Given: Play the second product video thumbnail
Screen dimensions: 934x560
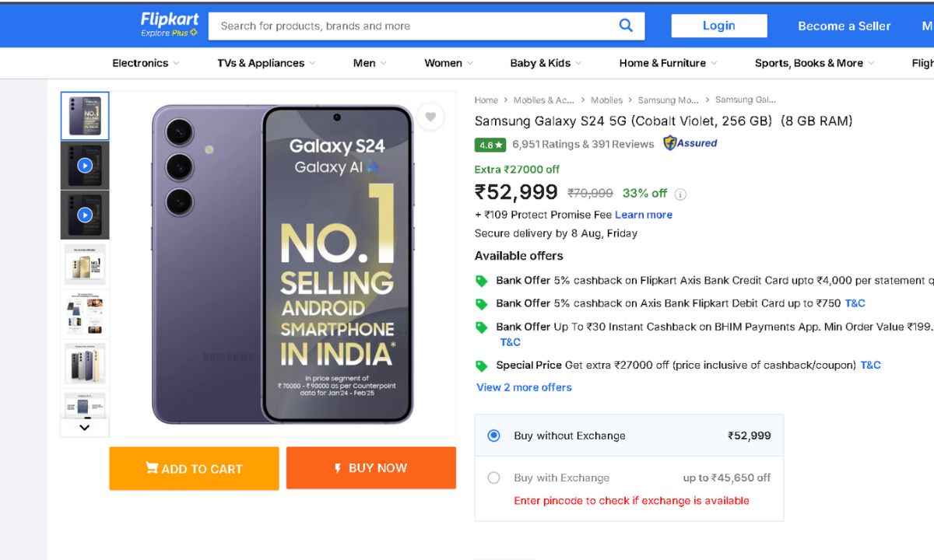Looking at the screenshot, I should (x=85, y=215).
